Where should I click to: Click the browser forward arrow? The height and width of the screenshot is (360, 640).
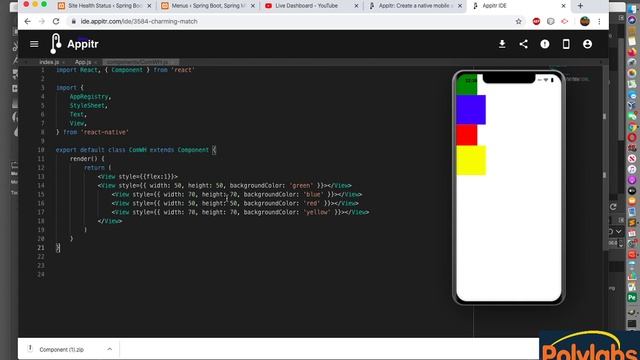(x=42, y=21)
